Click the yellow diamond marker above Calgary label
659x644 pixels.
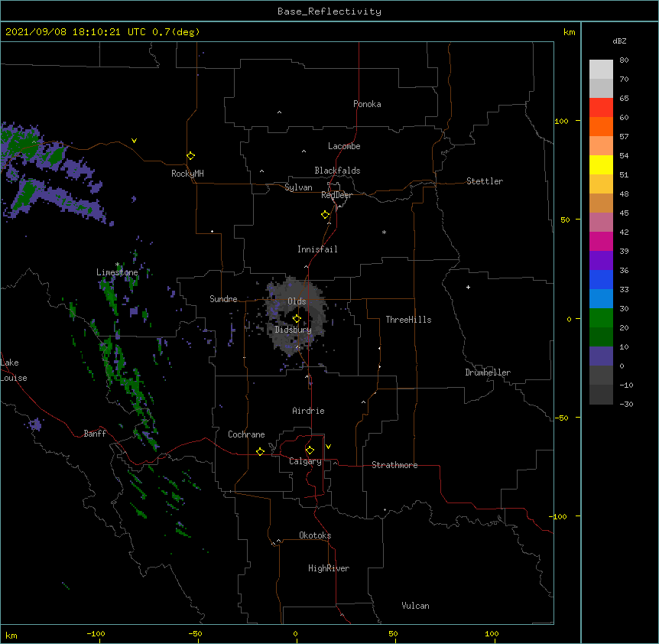pyautogui.click(x=310, y=450)
